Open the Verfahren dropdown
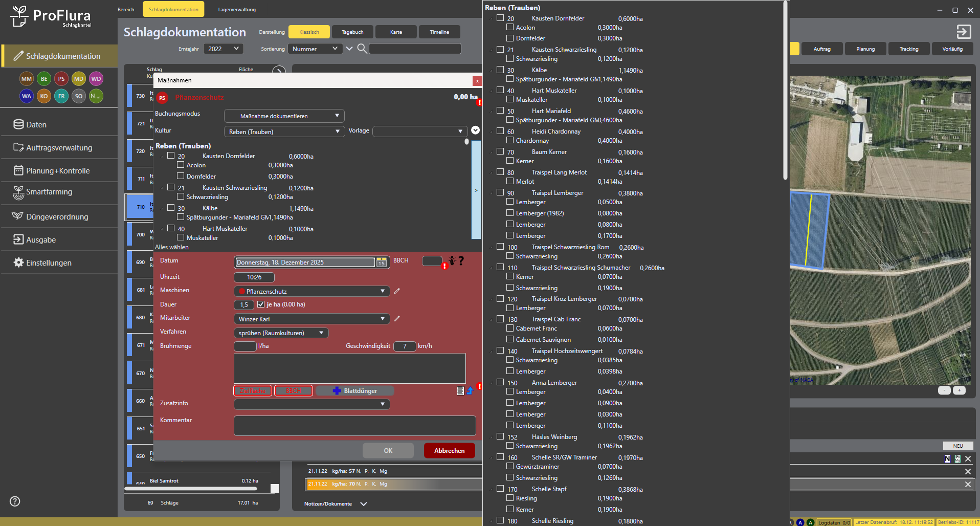This screenshot has height=526, width=980. pos(281,333)
